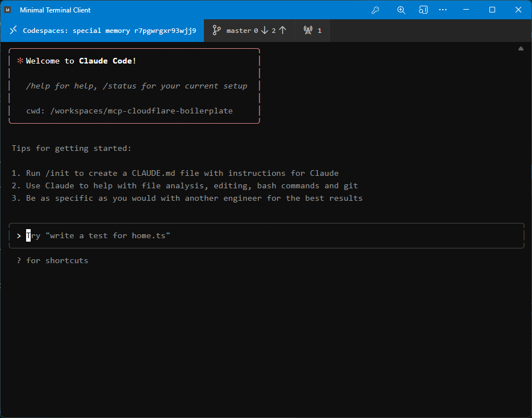Click the prompt chevron symbol
The width and height of the screenshot is (532, 418).
[x=19, y=235]
